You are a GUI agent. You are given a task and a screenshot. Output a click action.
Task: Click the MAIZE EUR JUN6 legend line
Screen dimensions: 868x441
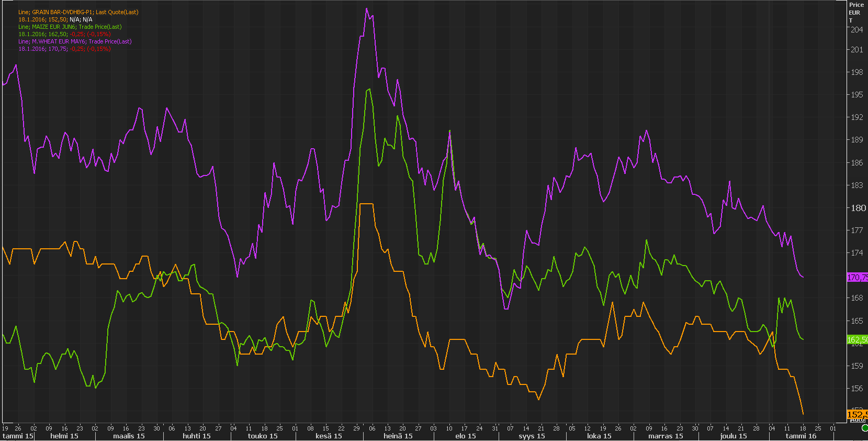pyautogui.click(x=70, y=27)
